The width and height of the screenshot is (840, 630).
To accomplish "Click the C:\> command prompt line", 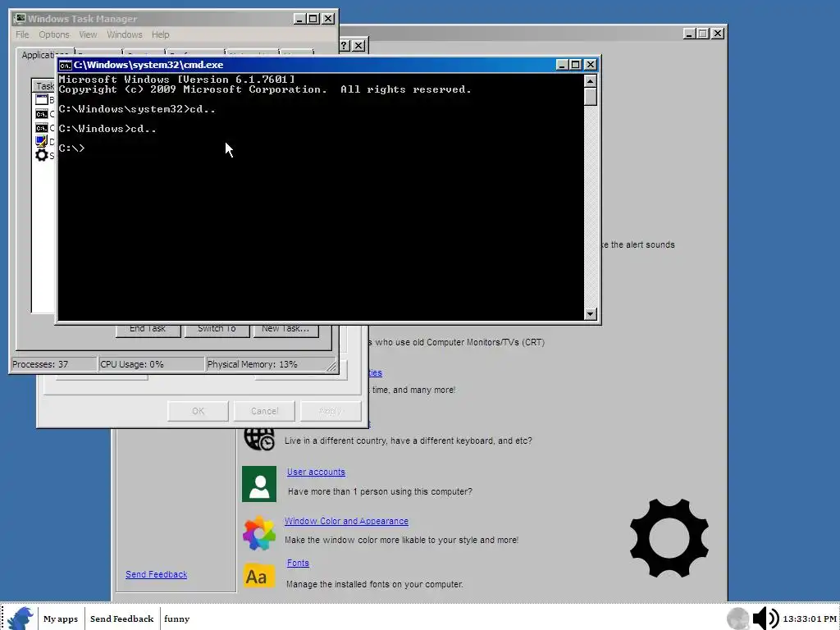I will pyautogui.click(x=72, y=148).
